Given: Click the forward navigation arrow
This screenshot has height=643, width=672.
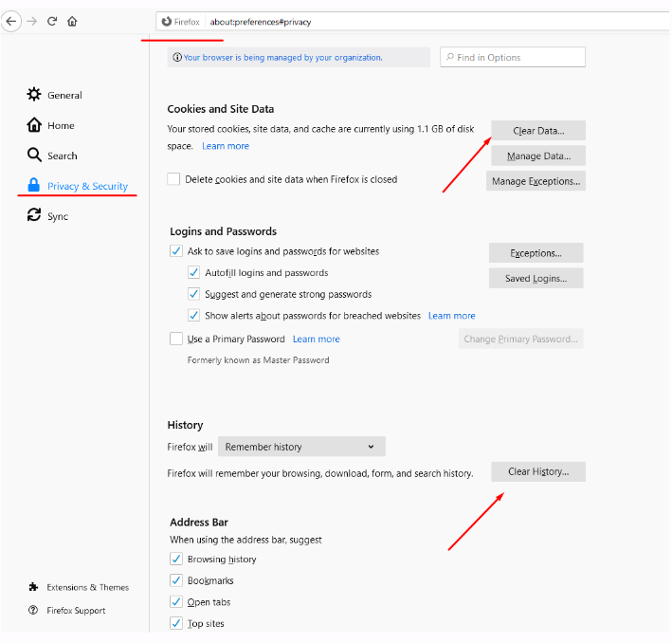Looking at the screenshot, I should 32,21.
